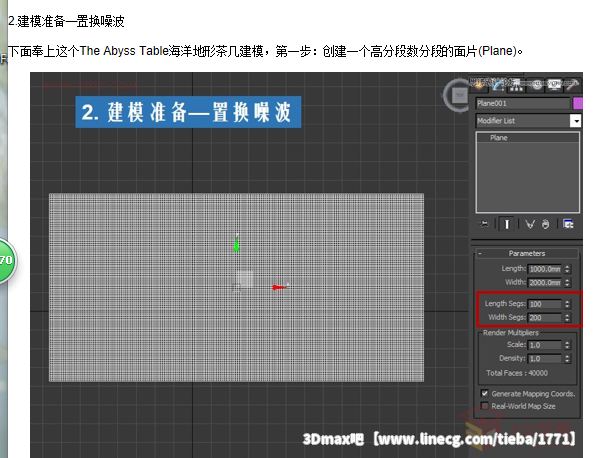Click the page heading 2.建模准备—置换噪波

pyautogui.click(x=66, y=21)
